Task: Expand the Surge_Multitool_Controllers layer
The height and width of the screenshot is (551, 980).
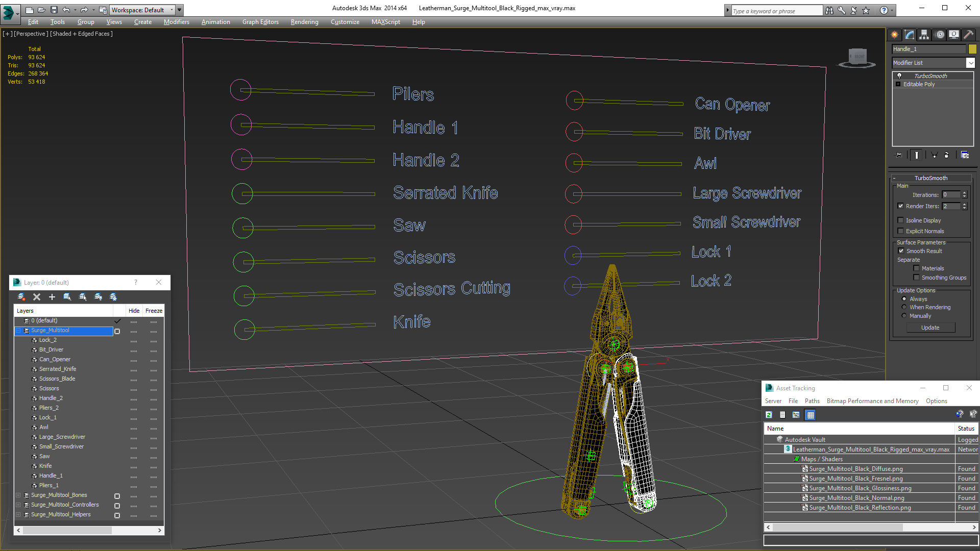Action: [18, 505]
